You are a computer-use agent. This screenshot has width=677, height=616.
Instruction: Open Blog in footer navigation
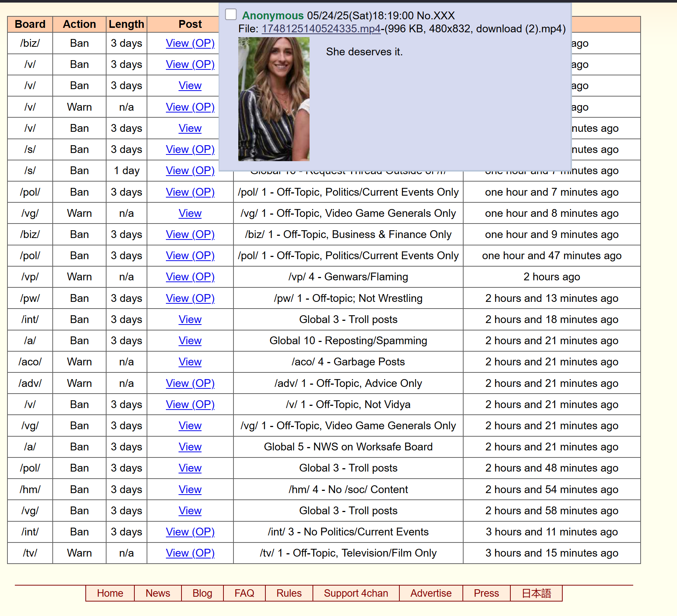click(202, 593)
